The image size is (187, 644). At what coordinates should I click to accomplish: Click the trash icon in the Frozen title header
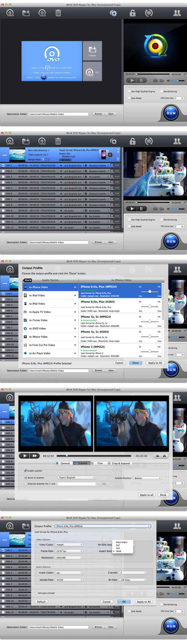point(118,159)
